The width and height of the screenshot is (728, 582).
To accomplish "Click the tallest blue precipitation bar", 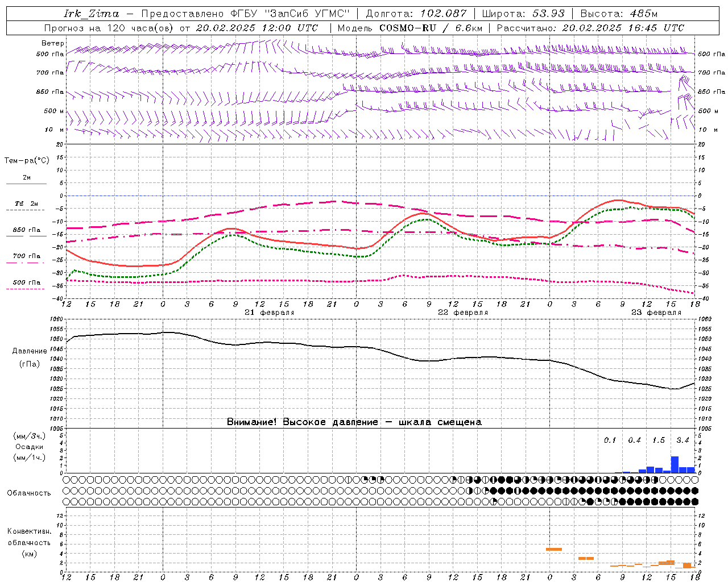I will (x=675, y=464).
